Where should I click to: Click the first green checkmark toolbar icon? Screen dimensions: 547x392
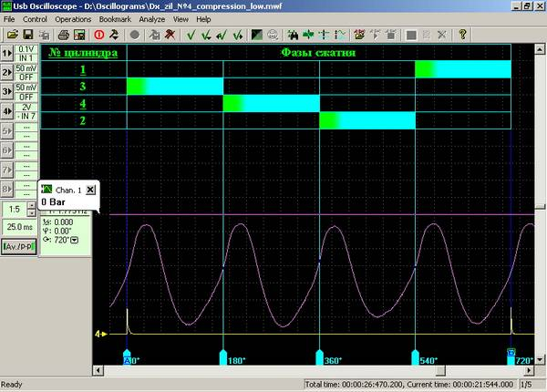point(191,35)
